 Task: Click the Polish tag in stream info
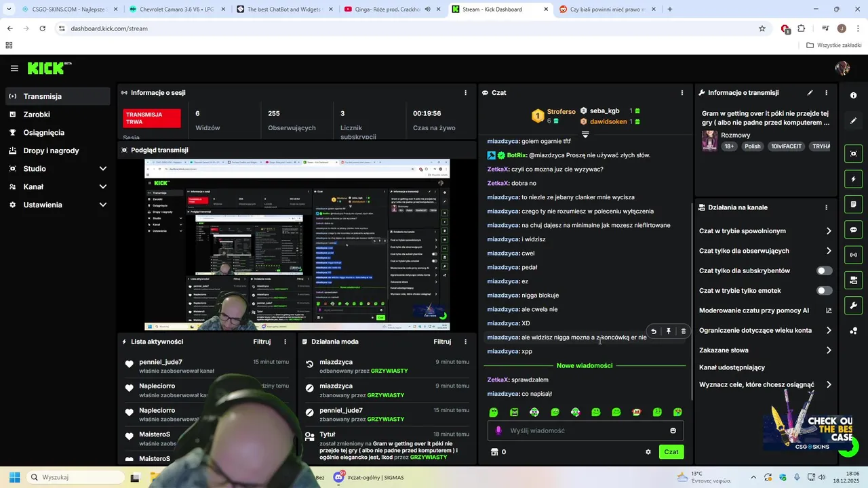click(x=752, y=146)
